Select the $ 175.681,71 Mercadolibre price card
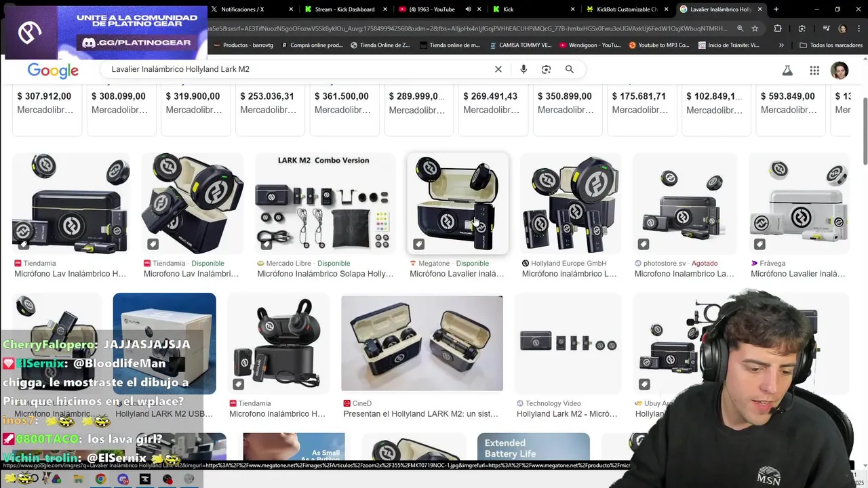The image size is (868, 488). [x=642, y=110]
